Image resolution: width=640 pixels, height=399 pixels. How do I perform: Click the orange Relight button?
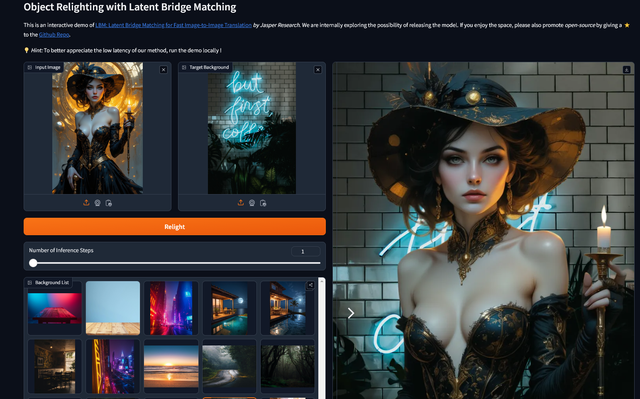(175, 226)
